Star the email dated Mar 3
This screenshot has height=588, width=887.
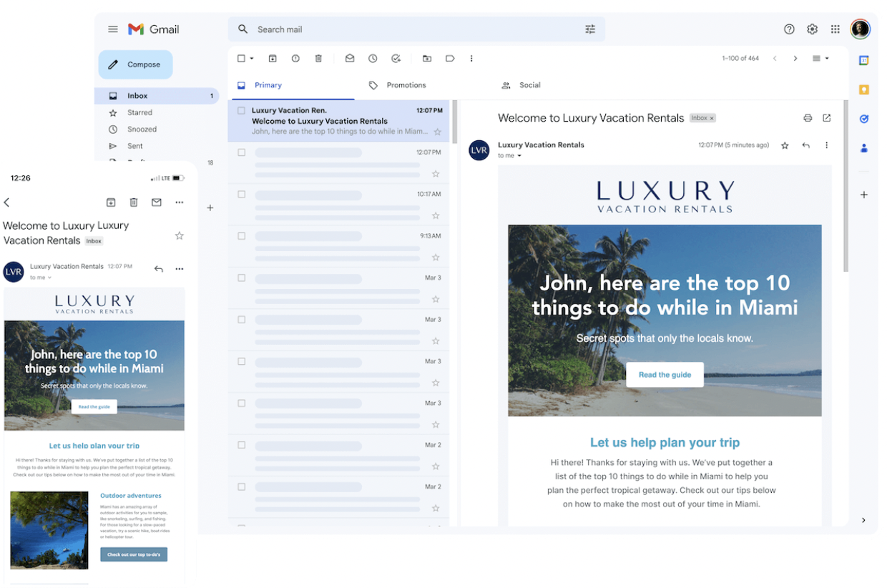(436, 299)
